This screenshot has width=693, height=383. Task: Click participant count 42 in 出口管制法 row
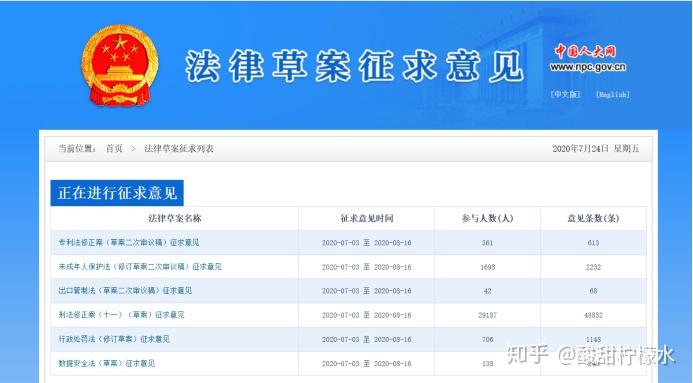(487, 291)
